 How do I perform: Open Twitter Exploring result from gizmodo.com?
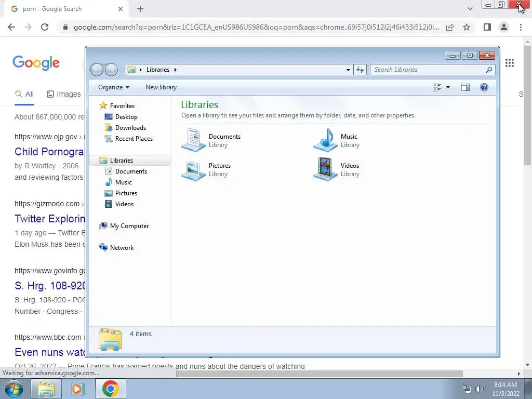pos(49,219)
